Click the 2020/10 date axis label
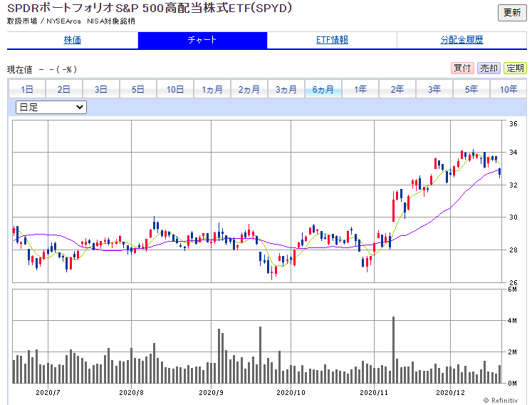 point(291,392)
